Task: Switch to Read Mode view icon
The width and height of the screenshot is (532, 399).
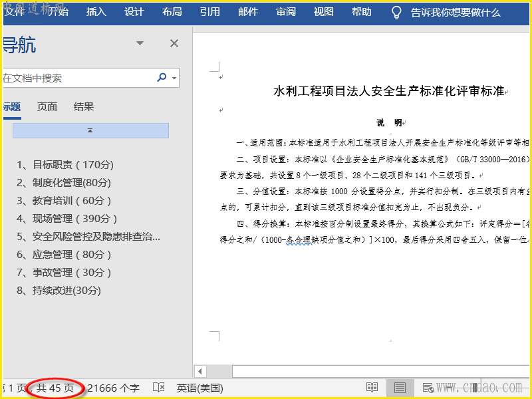Action: 372,387
